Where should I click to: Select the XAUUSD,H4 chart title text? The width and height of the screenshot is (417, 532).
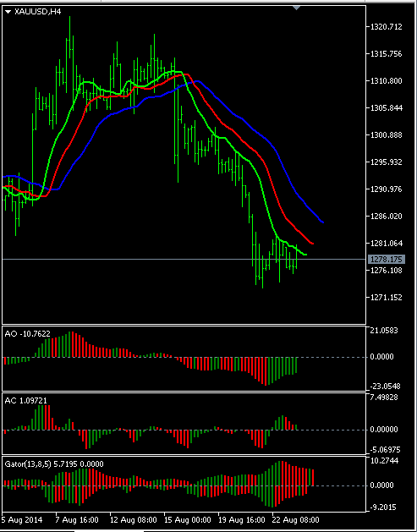pos(37,12)
